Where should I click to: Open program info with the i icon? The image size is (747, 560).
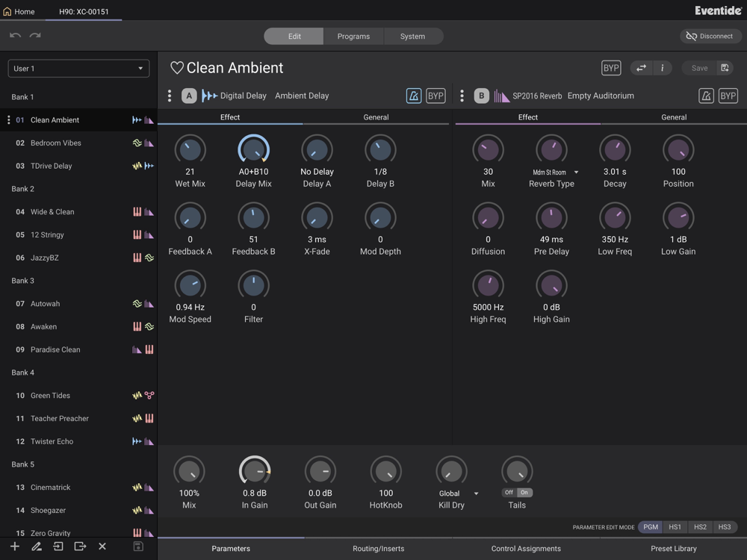(662, 68)
